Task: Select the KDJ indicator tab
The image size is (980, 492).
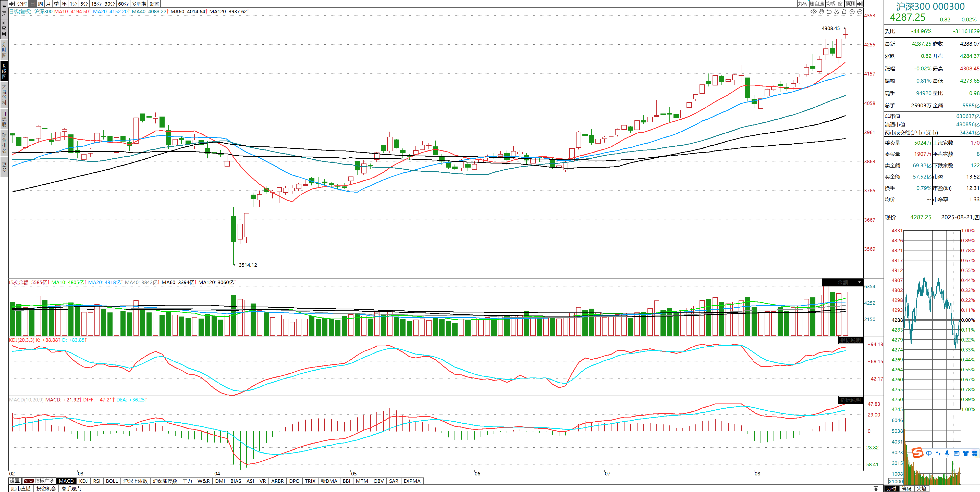Action: (x=83, y=481)
